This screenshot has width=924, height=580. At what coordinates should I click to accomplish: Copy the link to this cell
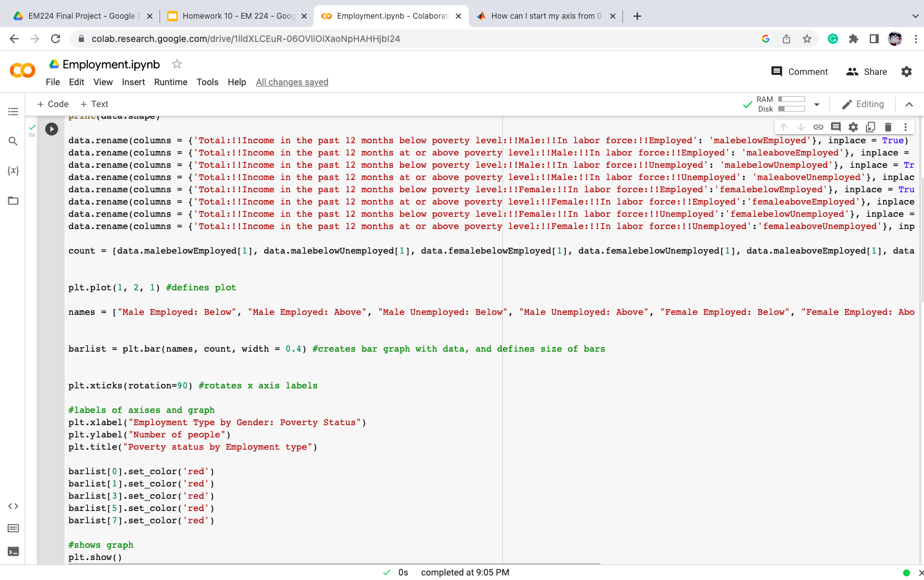(x=817, y=126)
